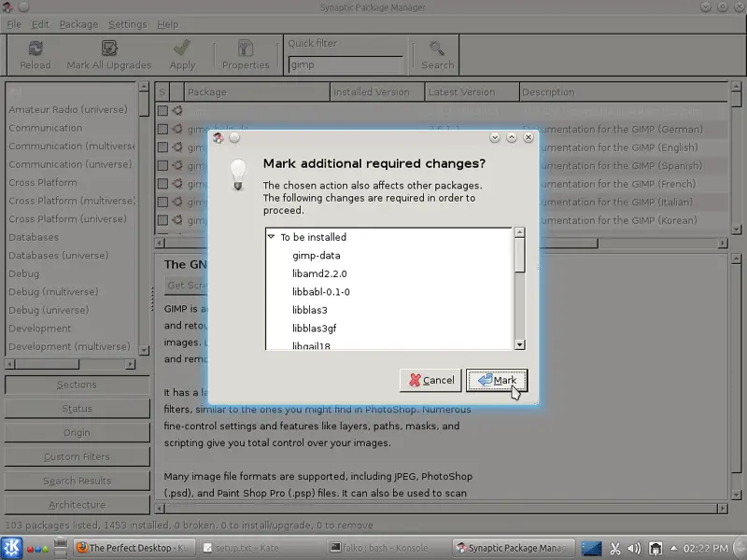Tick the checkbox for the Spanish documentation package

162,165
